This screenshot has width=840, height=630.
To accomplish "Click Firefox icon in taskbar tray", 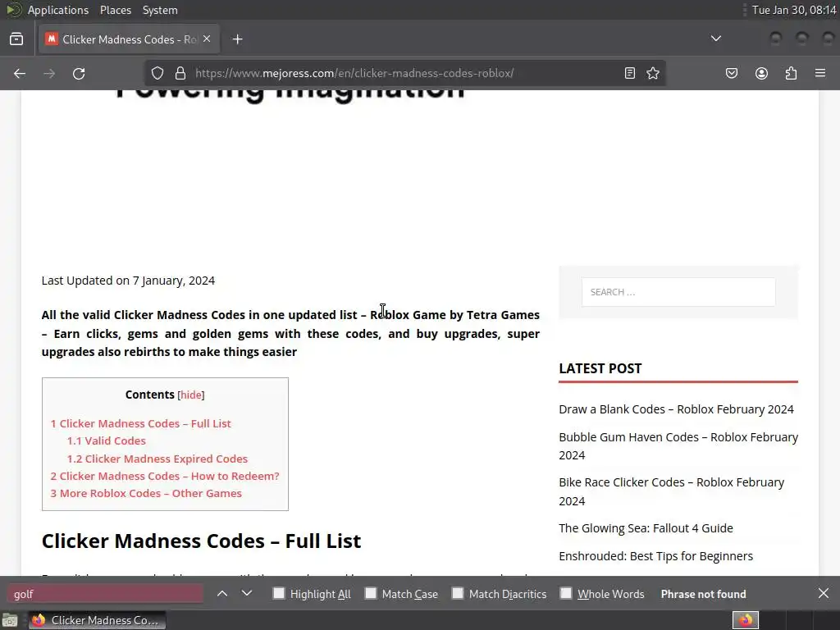I will point(746,620).
